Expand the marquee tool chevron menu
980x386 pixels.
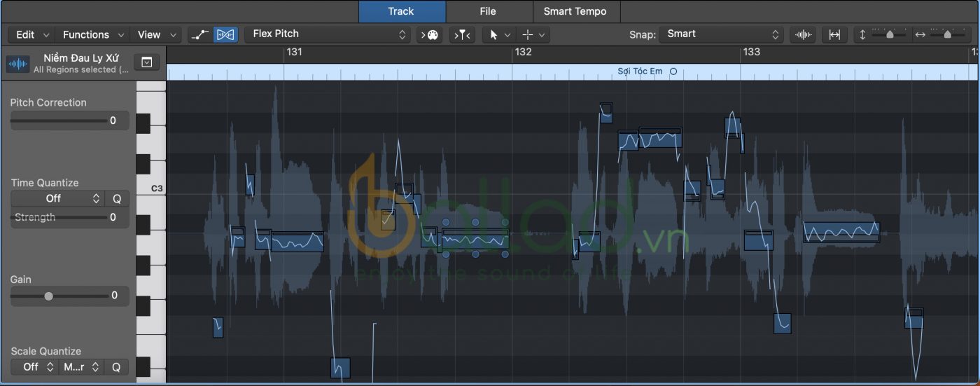tap(542, 34)
